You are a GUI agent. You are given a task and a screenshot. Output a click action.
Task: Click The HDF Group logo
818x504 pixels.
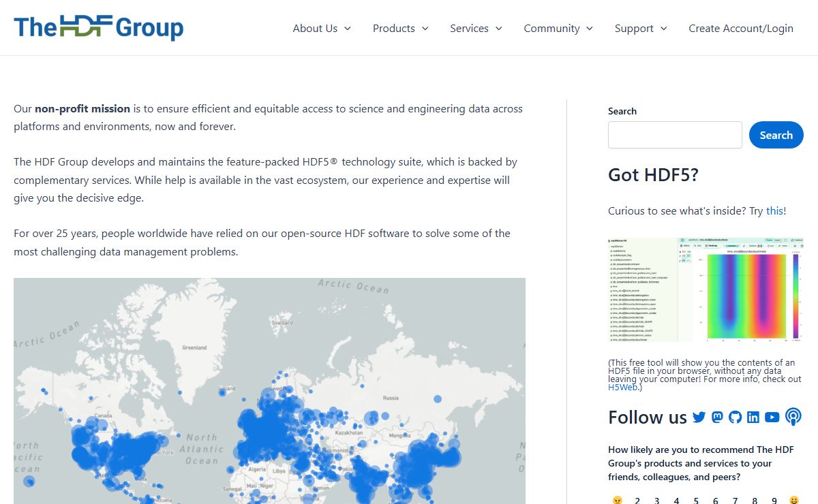coord(99,27)
